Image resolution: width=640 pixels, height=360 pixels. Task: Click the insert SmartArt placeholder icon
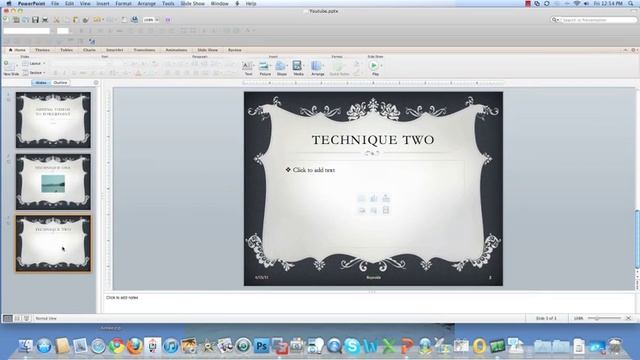click(x=386, y=198)
